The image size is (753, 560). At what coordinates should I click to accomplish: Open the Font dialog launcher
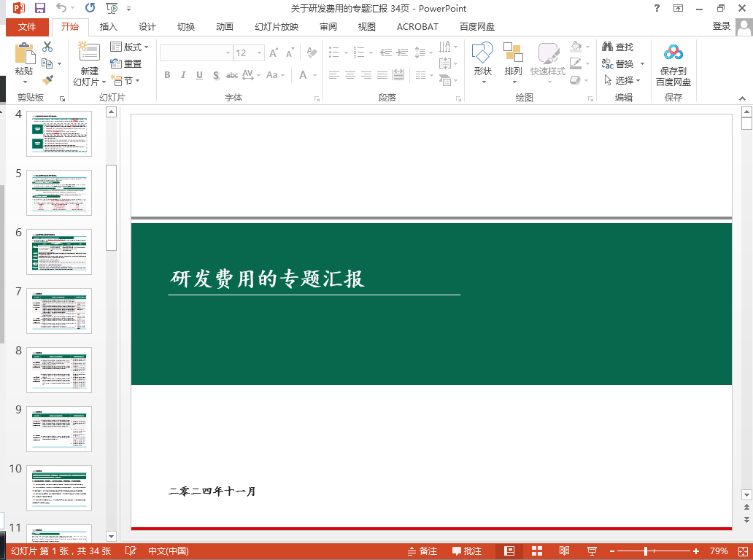tap(317, 98)
